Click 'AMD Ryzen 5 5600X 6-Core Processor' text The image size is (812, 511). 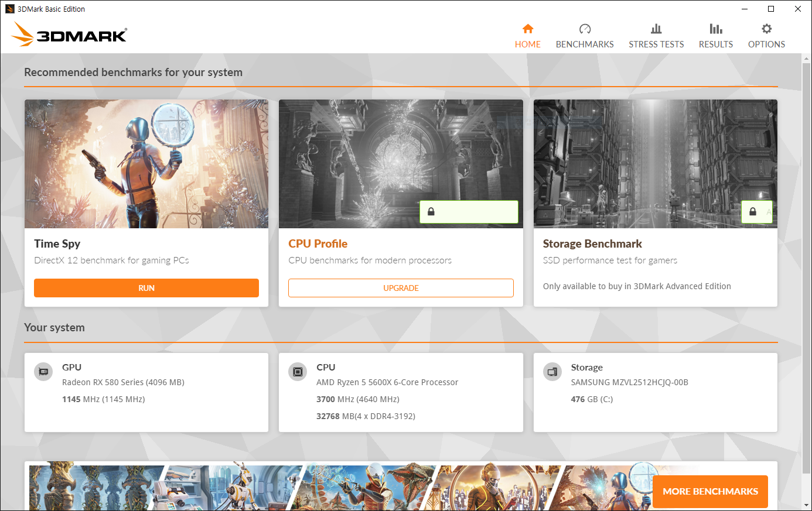point(387,382)
